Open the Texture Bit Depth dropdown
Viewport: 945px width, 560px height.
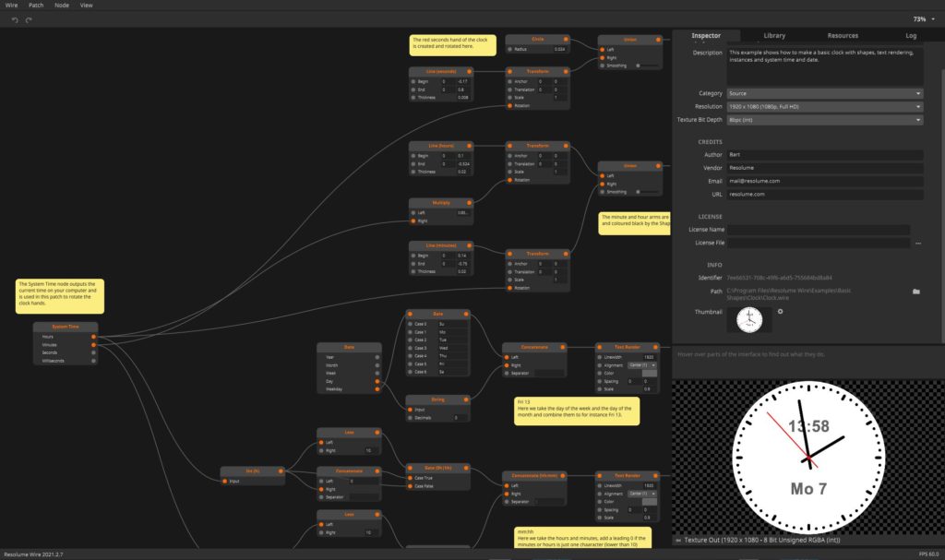coord(824,120)
